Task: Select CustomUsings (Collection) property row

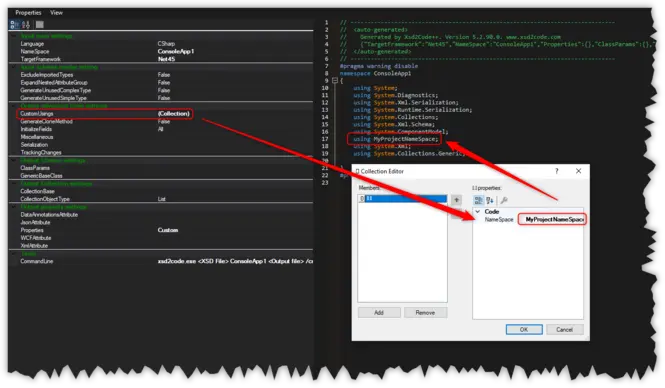Action: pos(105,114)
